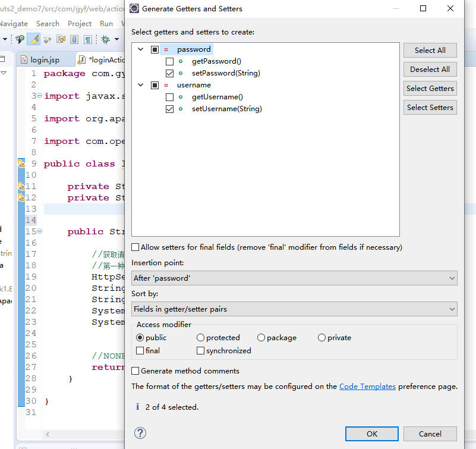Click the help question mark icon

tap(140, 433)
